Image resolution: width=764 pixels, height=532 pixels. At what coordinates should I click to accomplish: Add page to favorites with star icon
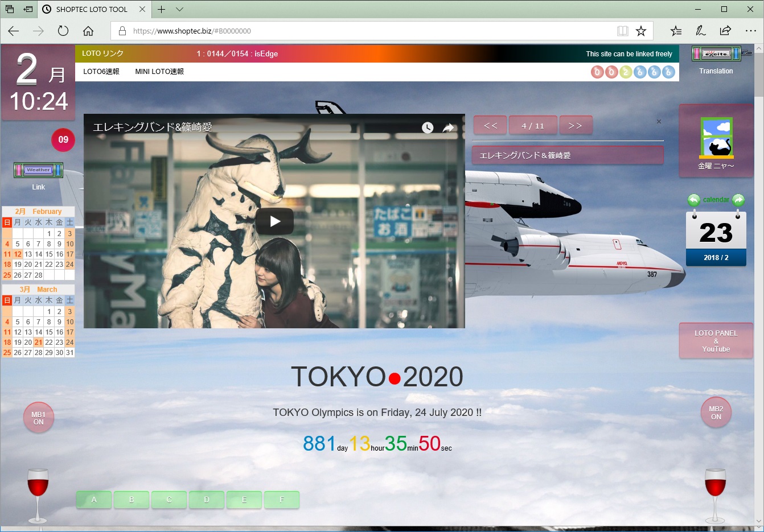[x=641, y=31]
